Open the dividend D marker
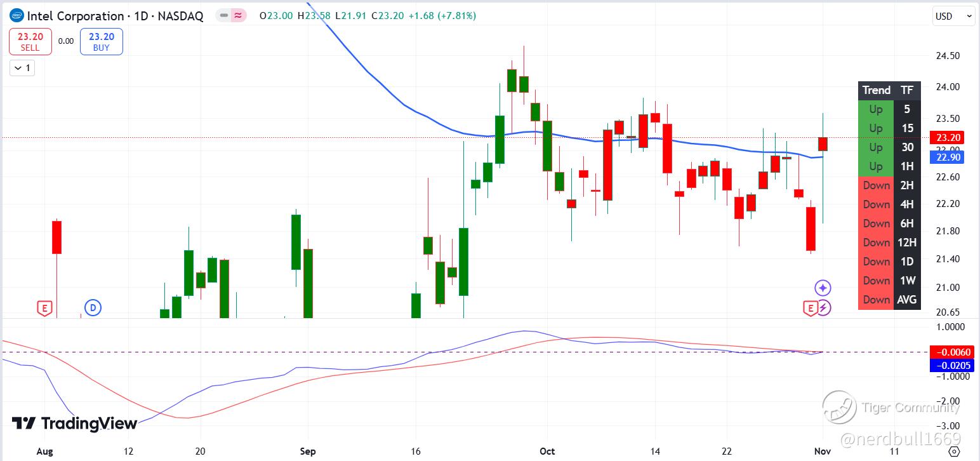Viewport: 980px width, 461px height. pos(93,309)
